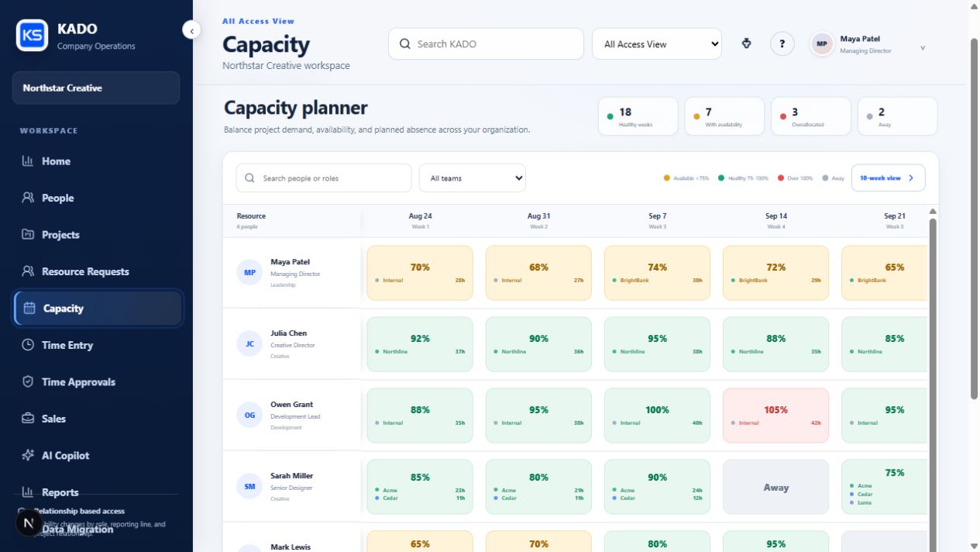Click Owen Grant's 95% Aug 31 cell
The height and width of the screenshot is (552, 980).
pyautogui.click(x=538, y=416)
